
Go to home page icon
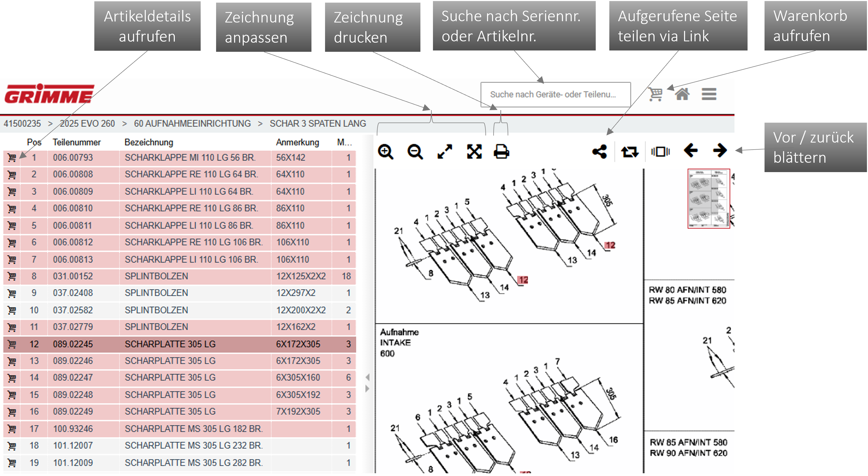(x=682, y=94)
